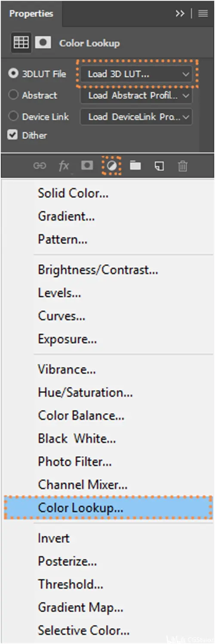
Task: Expand the Load Abstract Profile dropdown
Action: click(136, 95)
